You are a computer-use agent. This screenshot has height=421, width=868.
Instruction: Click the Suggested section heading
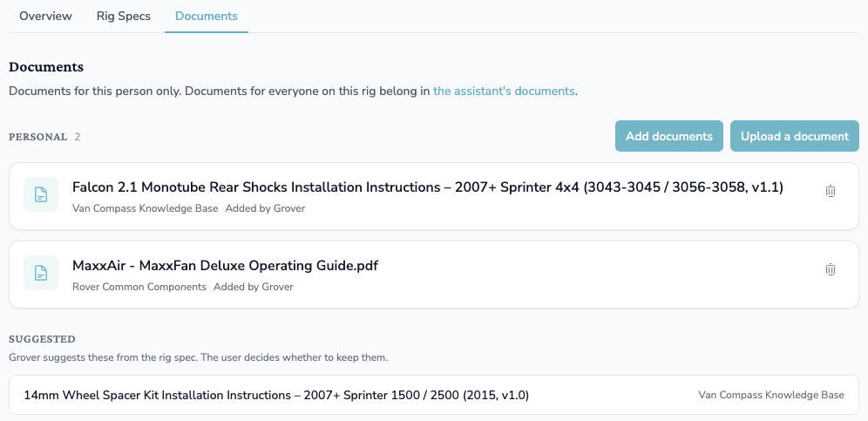pyautogui.click(x=42, y=339)
